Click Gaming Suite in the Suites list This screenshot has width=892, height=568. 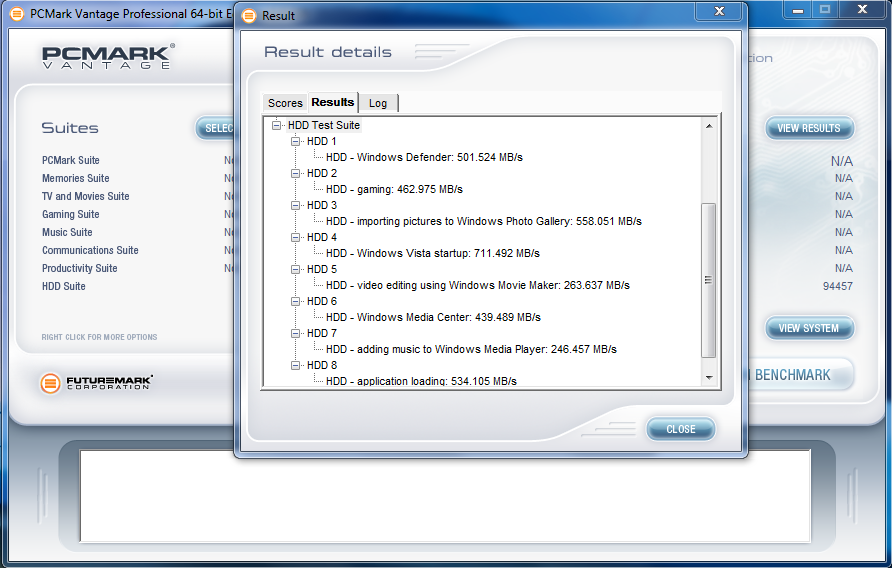[71, 215]
